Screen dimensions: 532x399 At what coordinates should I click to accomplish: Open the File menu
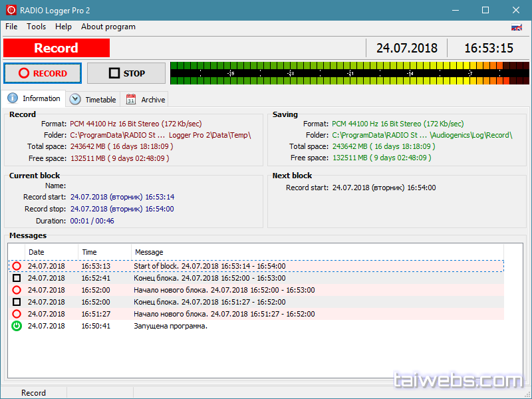11,27
